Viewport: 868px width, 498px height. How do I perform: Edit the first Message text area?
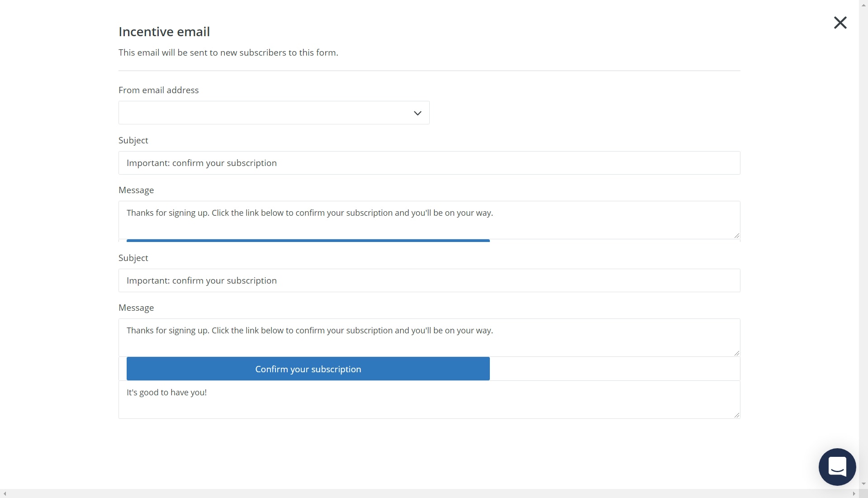429,220
